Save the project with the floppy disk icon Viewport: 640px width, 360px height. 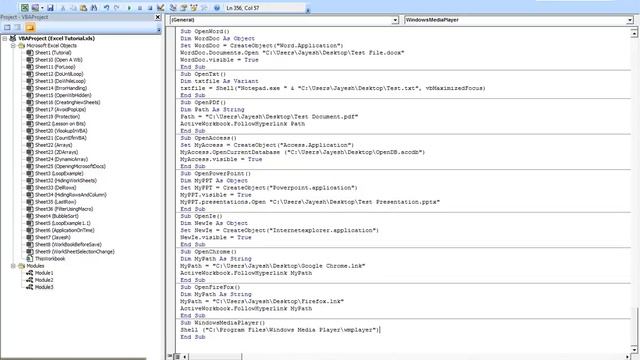click(50, 8)
